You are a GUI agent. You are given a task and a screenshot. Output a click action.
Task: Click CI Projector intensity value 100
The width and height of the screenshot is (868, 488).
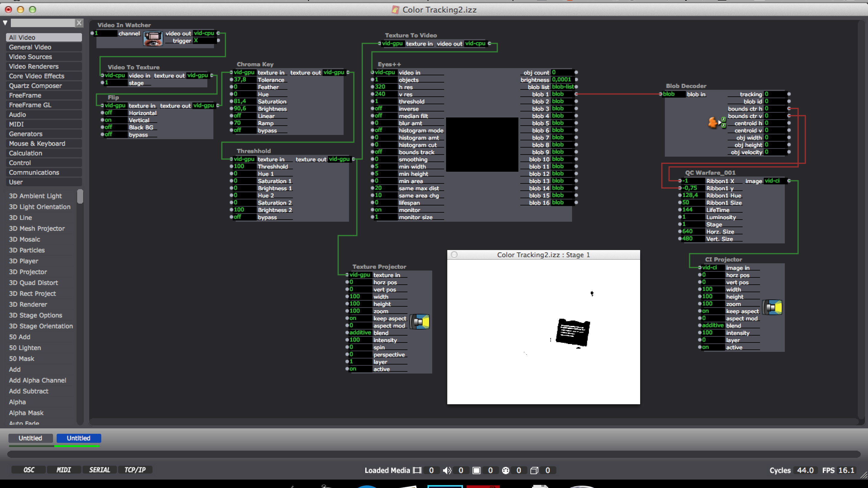(713, 332)
